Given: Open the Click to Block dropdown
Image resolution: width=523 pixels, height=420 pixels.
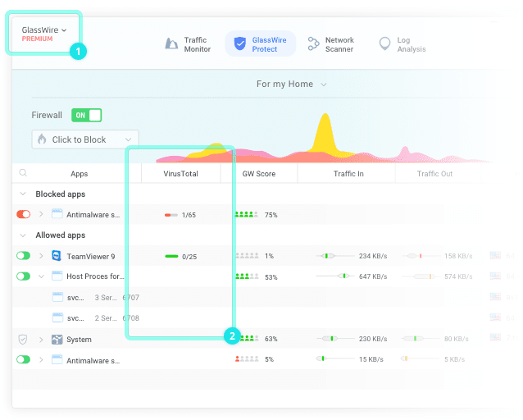Looking at the screenshot, I should click(x=85, y=139).
